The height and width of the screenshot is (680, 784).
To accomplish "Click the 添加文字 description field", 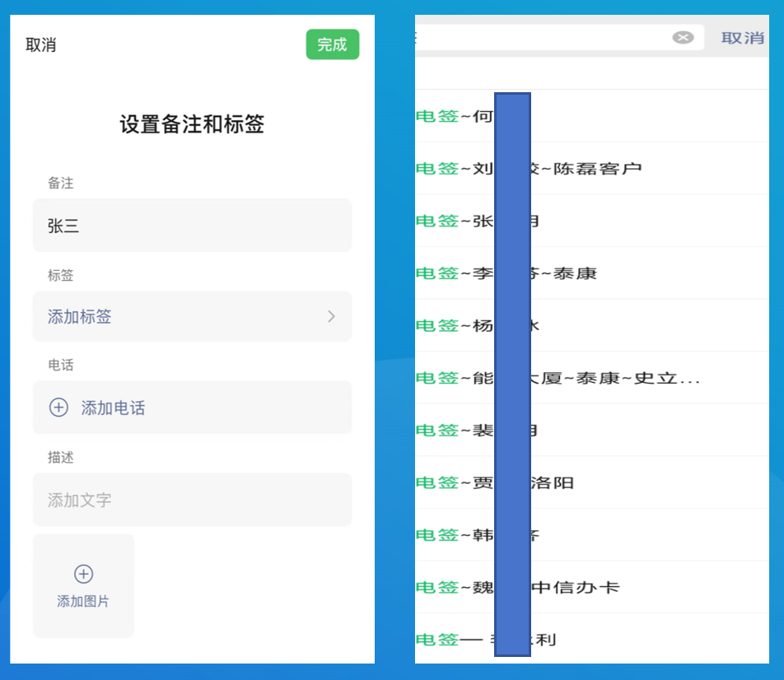I will click(x=192, y=500).
